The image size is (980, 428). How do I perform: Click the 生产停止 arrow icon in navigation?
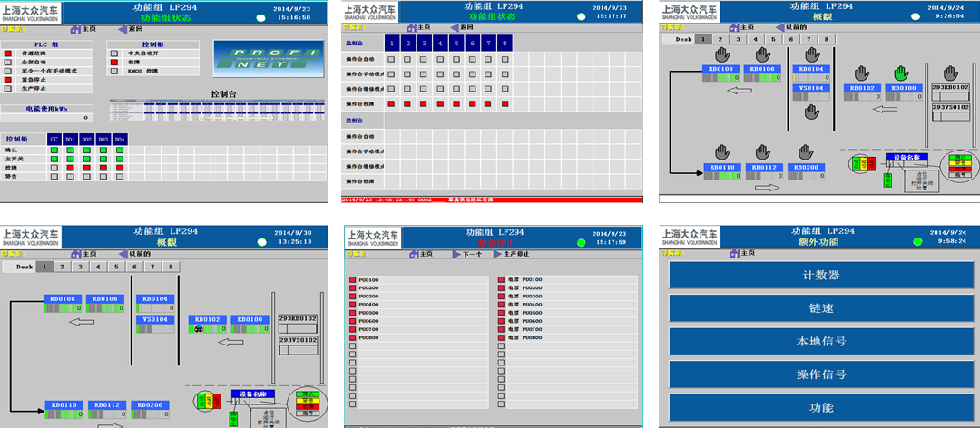[497, 254]
